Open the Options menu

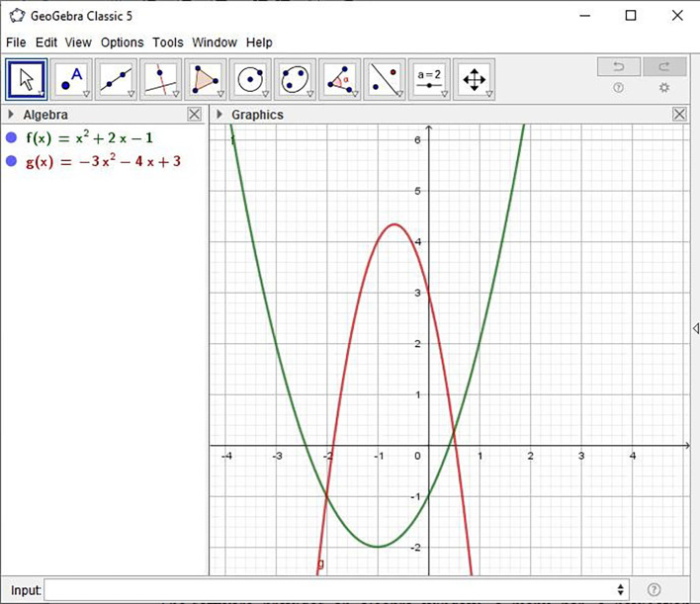click(123, 43)
